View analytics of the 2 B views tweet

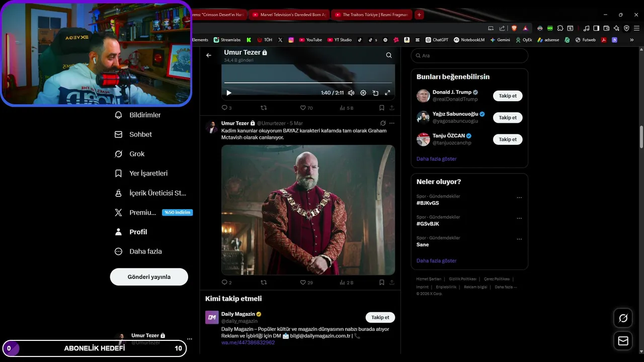point(347,283)
